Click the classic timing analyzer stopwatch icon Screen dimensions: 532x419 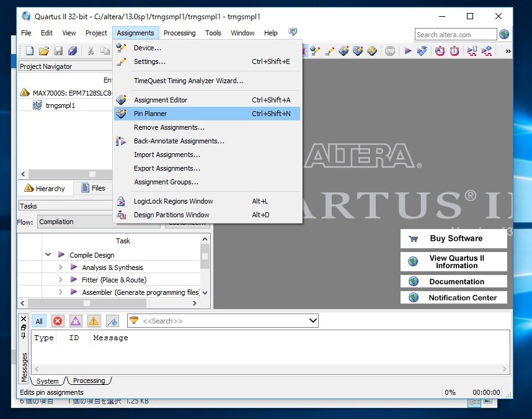440,51
